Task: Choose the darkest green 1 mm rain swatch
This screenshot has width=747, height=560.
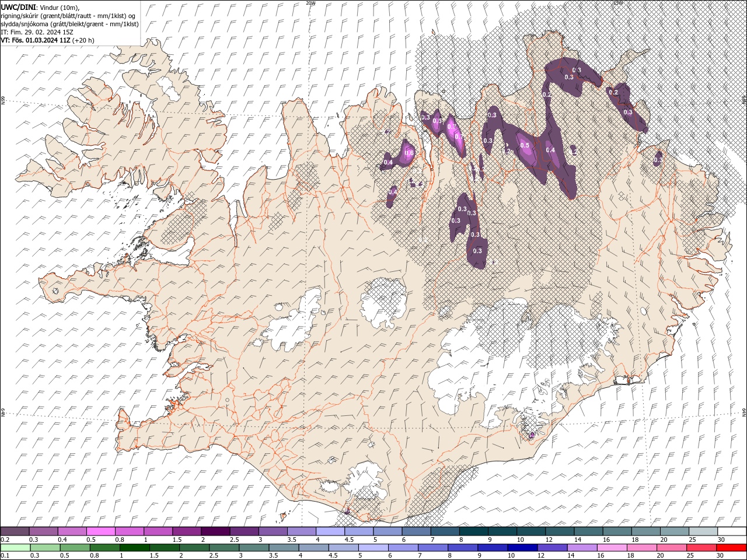Action: [x=134, y=547]
